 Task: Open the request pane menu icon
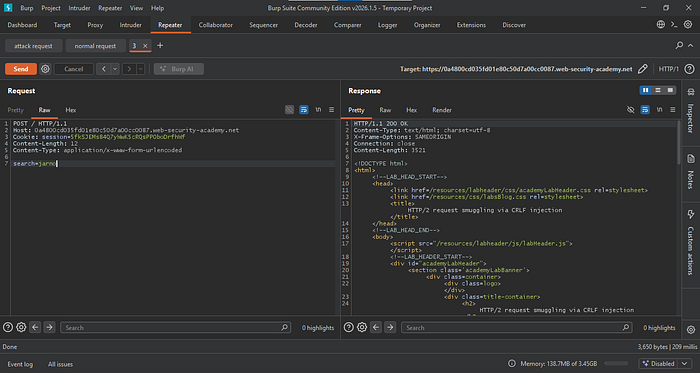[x=332, y=110]
